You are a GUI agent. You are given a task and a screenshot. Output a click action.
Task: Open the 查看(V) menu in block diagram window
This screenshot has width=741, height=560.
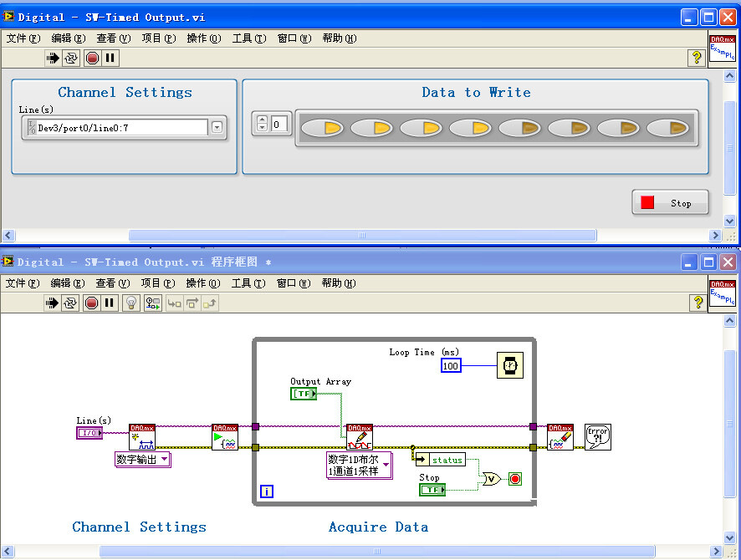pos(112,283)
